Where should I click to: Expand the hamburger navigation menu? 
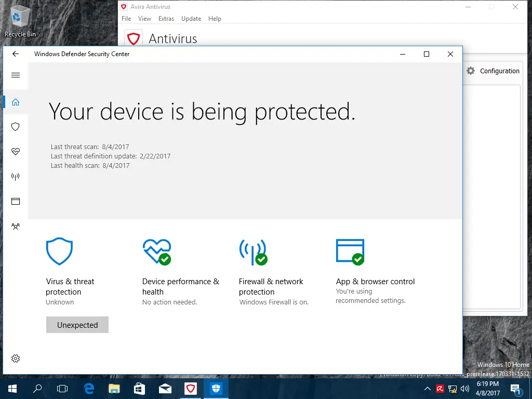tap(16, 75)
